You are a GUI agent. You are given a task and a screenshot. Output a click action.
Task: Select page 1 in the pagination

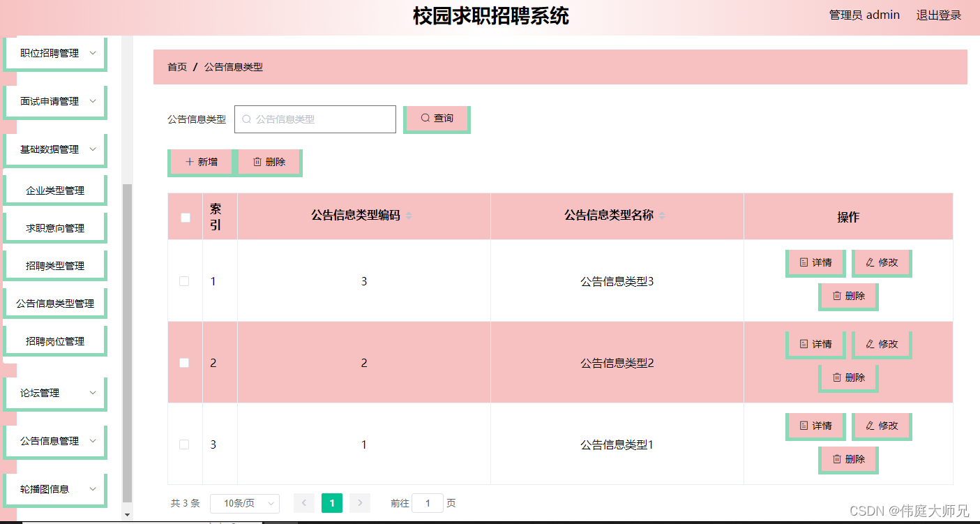point(332,503)
